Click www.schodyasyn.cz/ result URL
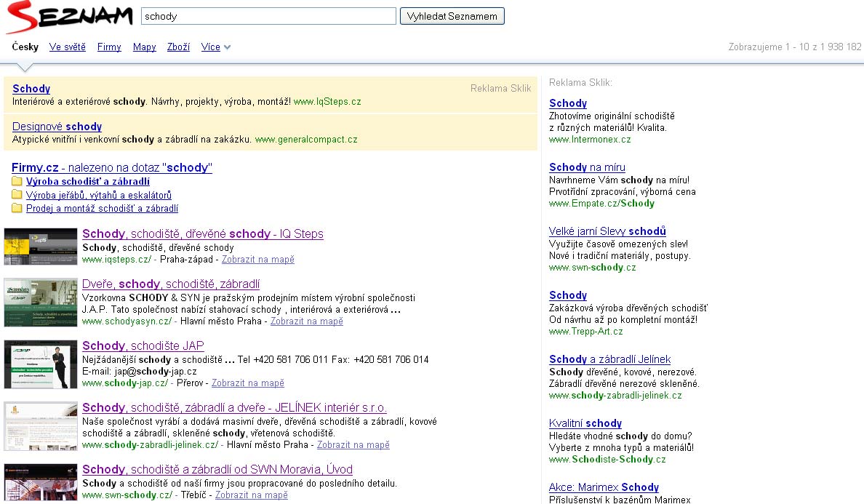 tap(127, 321)
